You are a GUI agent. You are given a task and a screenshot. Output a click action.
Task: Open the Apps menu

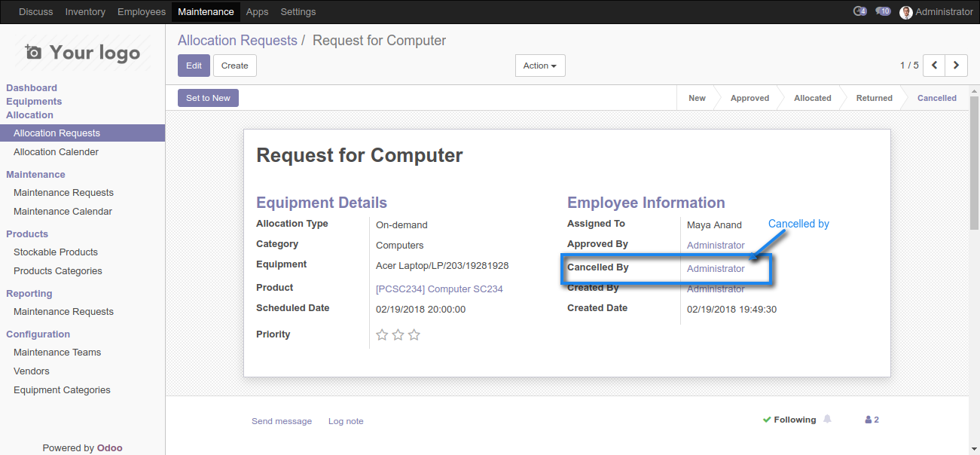pyautogui.click(x=257, y=12)
